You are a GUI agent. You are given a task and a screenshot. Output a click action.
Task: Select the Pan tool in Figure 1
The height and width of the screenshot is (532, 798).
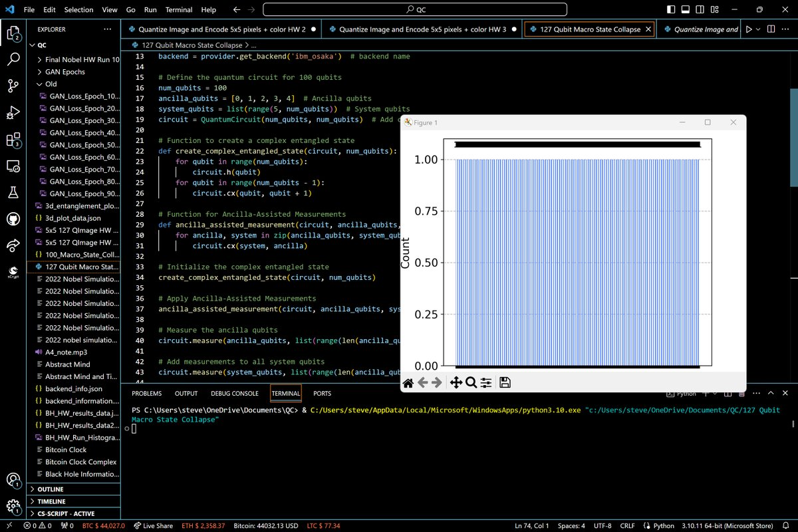pos(456,382)
